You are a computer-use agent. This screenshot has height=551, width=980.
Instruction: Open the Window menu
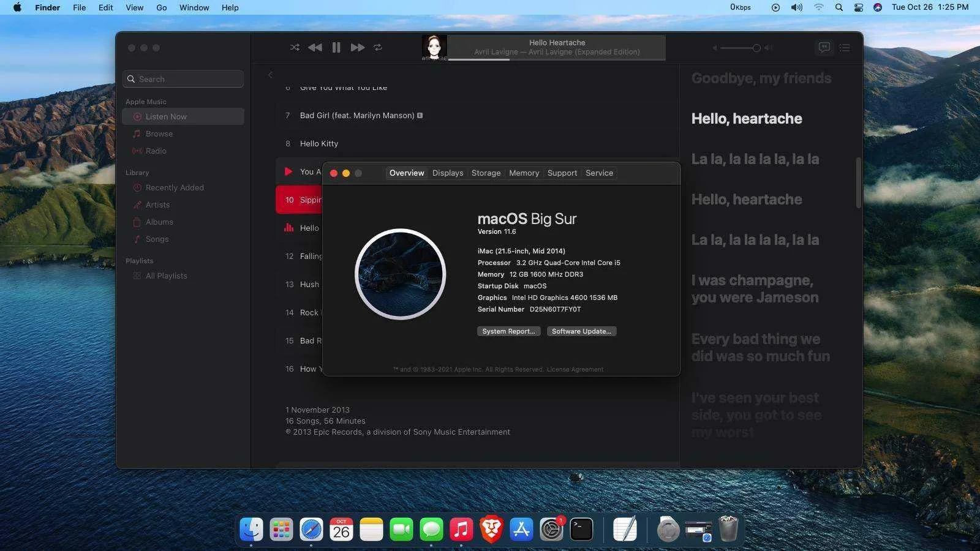coord(194,7)
